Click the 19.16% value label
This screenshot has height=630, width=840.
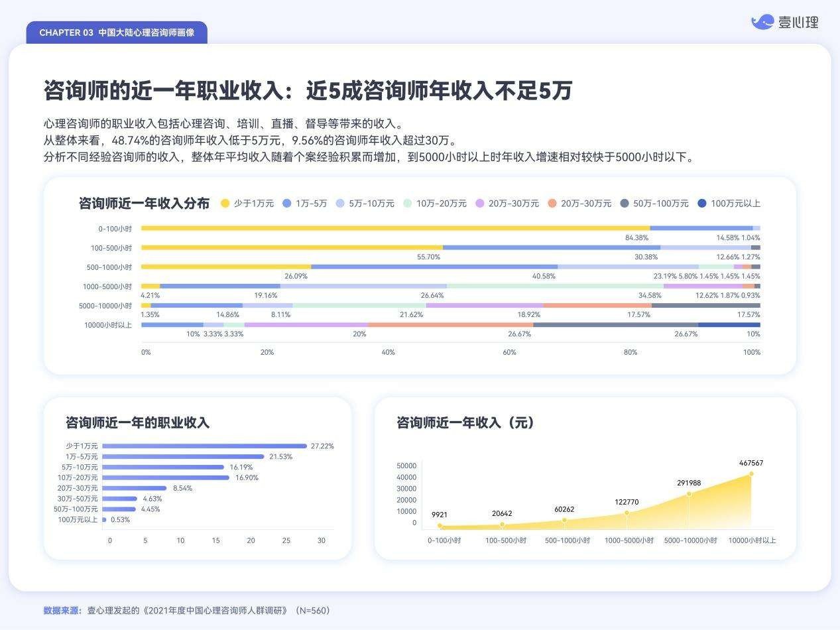[x=266, y=295]
